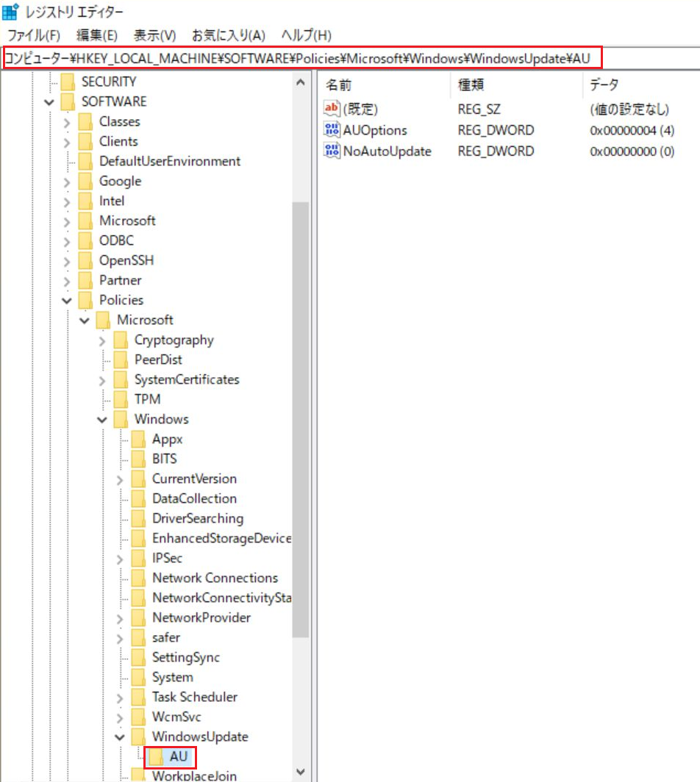The width and height of the screenshot is (700, 782).
Task: Click the SOFTWARE folder icon
Action: 68,101
